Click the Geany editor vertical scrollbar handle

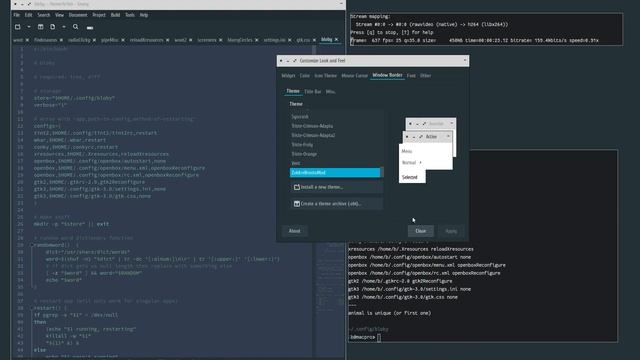tap(314, 51)
